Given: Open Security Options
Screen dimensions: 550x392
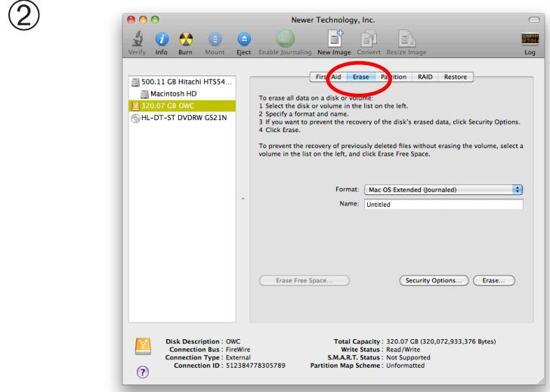Looking at the screenshot, I should [434, 280].
